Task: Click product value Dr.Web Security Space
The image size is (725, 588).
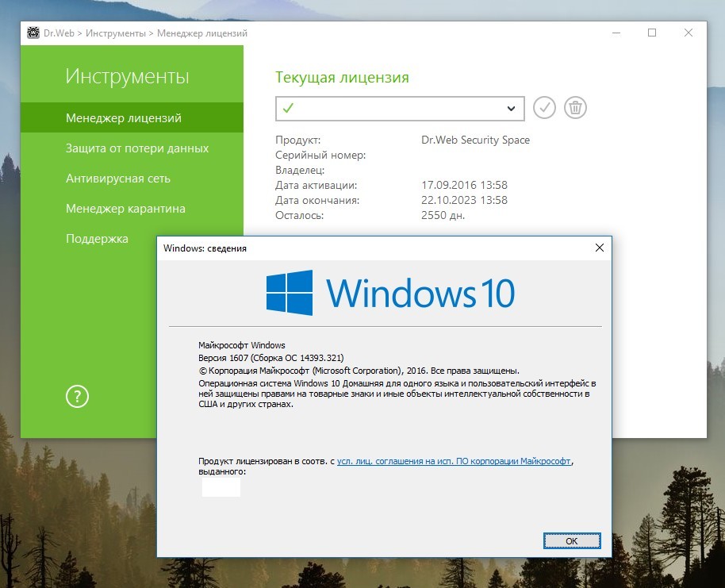Action: click(475, 140)
